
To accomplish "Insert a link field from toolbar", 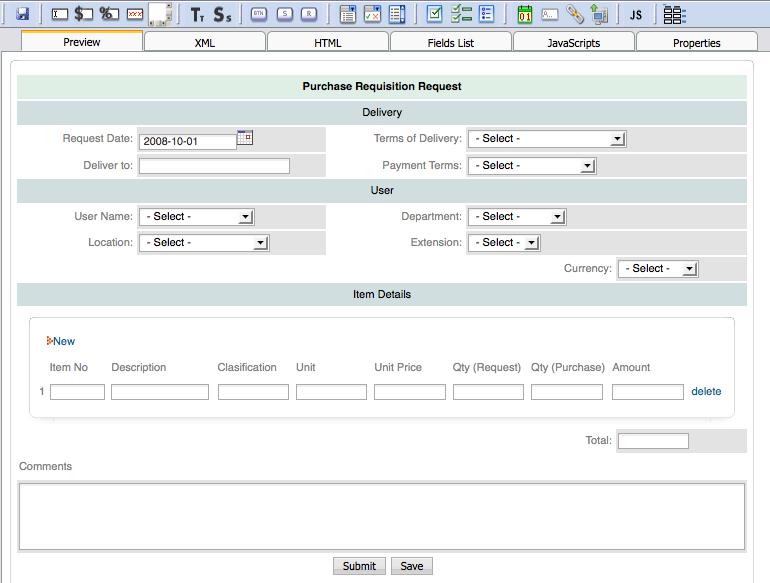I will [x=575, y=14].
